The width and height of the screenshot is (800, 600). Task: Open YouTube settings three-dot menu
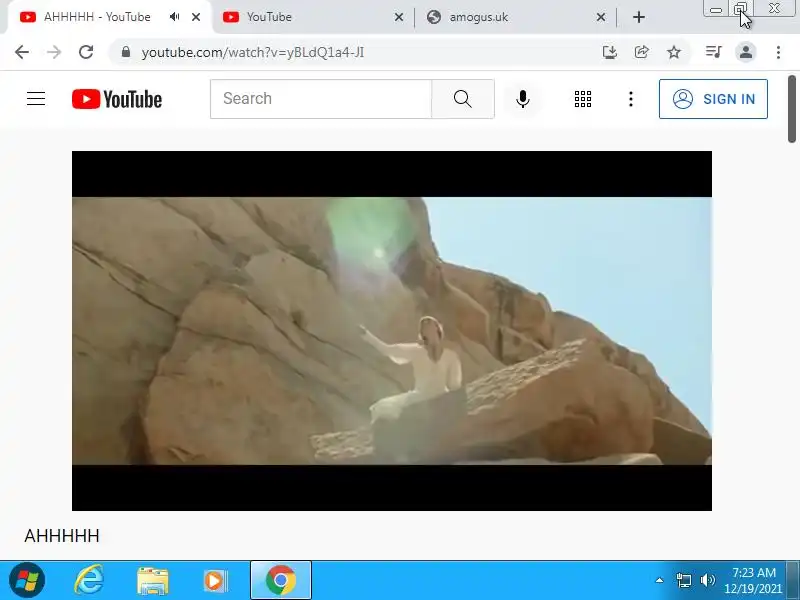pyautogui.click(x=631, y=98)
